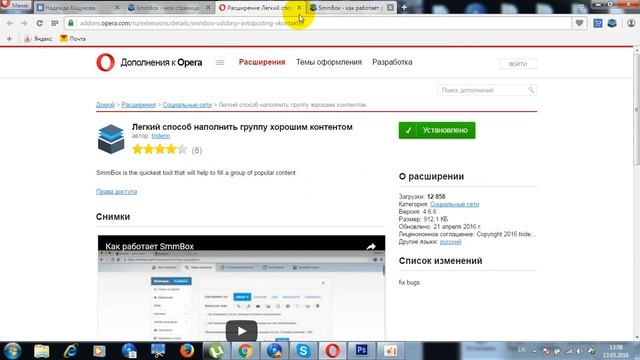Click the EN language indicator

point(522,350)
